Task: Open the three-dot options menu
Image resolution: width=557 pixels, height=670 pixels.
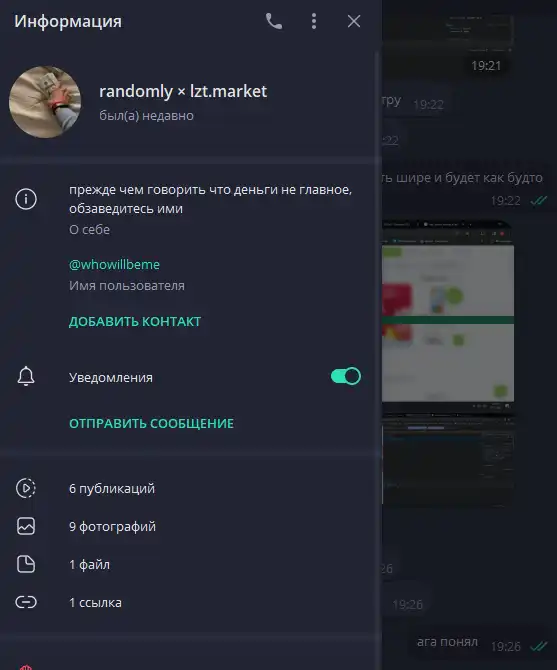Action: 314,21
